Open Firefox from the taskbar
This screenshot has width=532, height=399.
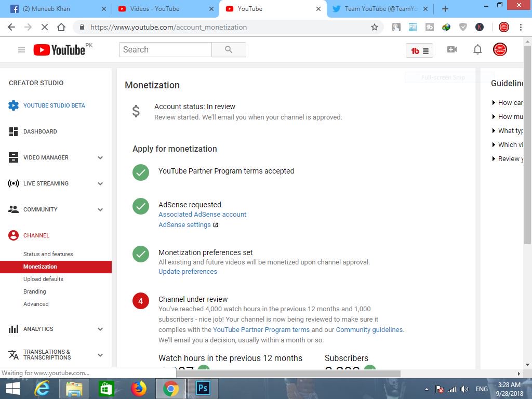(x=138, y=389)
